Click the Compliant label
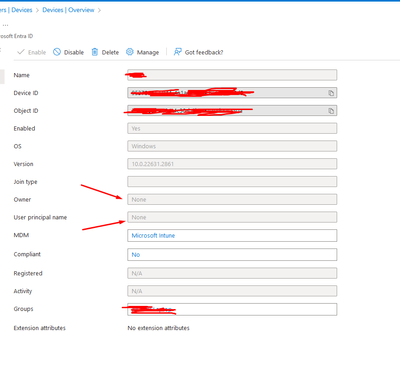This screenshot has width=400, height=369. (x=27, y=254)
